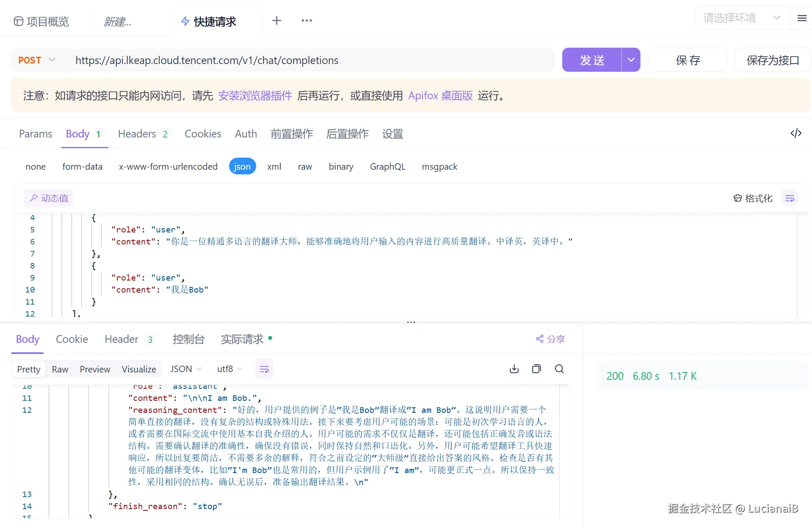
Task: Select the GraphQL body type
Action: click(x=388, y=167)
